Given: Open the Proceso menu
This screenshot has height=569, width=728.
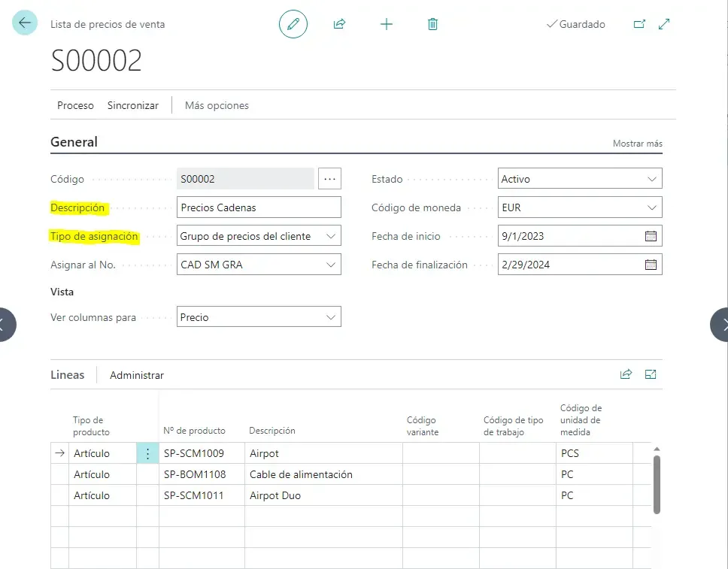Looking at the screenshot, I should point(75,105).
